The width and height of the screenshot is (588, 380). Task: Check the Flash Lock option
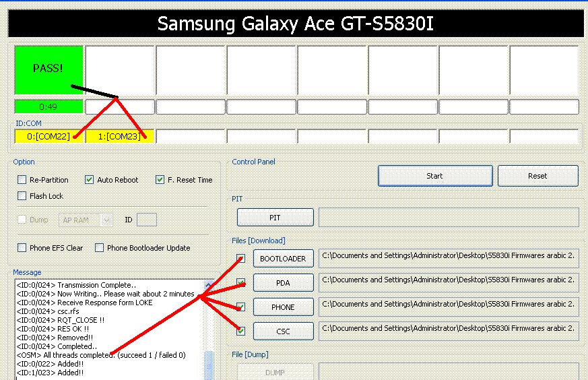click(22, 196)
